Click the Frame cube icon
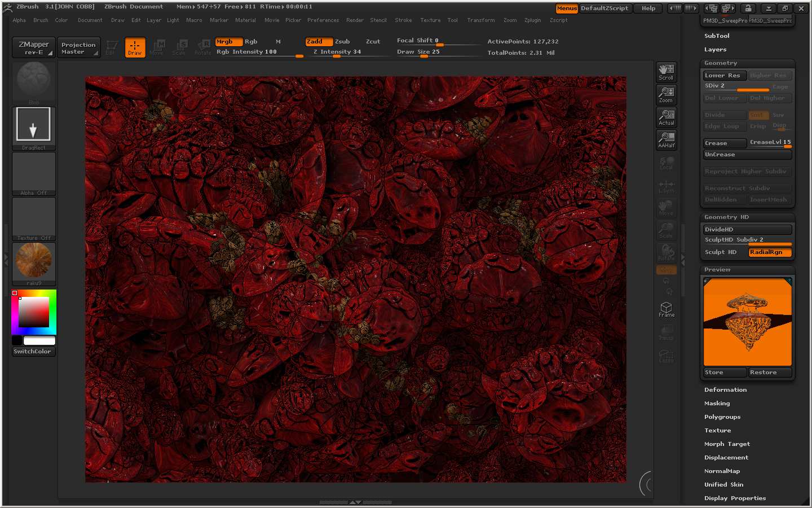The width and height of the screenshot is (812, 508). click(666, 309)
